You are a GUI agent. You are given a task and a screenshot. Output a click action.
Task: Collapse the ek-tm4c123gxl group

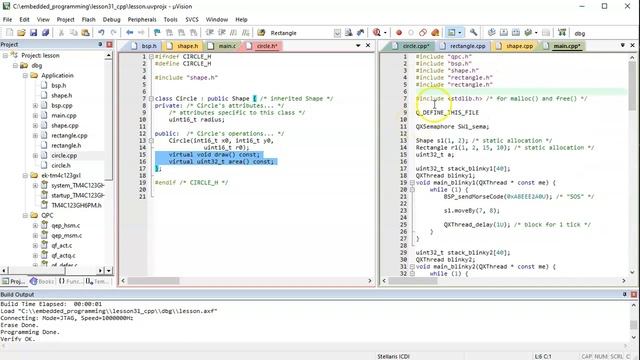pyautogui.click(x=25, y=176)
